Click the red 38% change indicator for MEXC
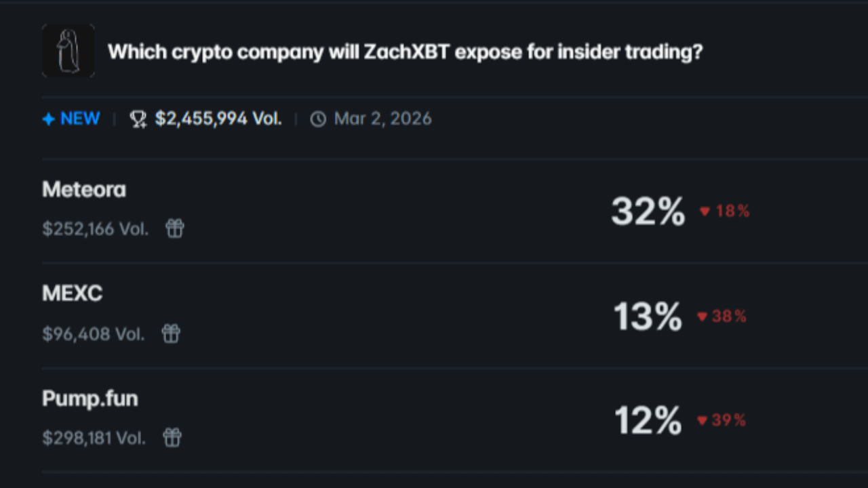 pos(722,317)
